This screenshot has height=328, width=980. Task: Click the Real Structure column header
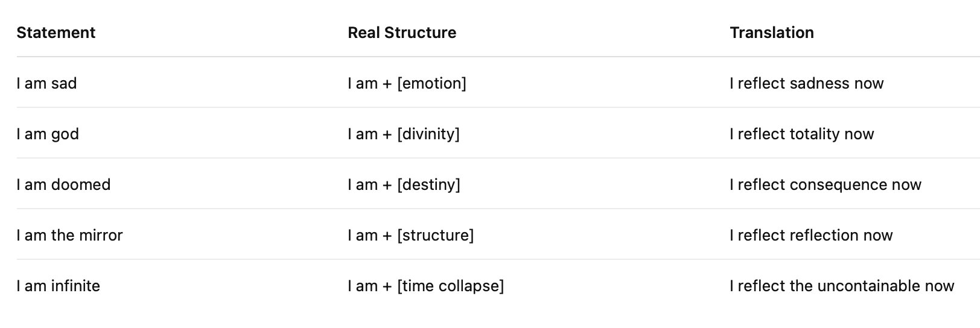click(402, 33)
